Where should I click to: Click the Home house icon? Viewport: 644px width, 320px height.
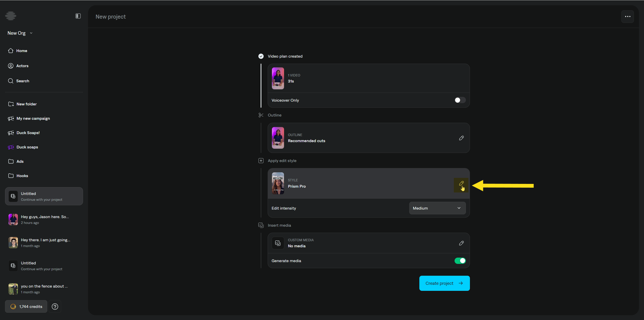(11, 51)
